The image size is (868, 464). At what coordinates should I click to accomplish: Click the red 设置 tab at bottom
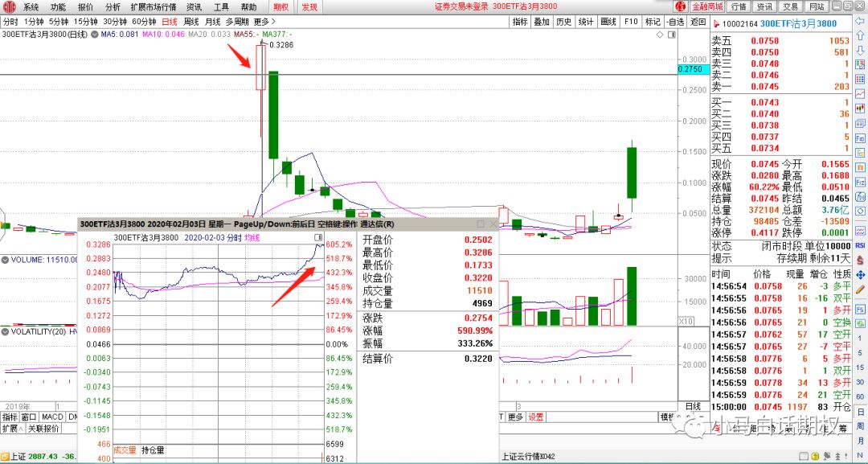coord(535,417)
